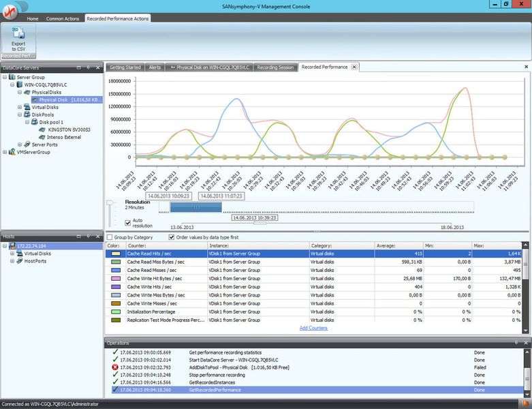532x409 pixels.
Task: Click the Failed status icon for AddDiskToPool
Action: point(115,367)
